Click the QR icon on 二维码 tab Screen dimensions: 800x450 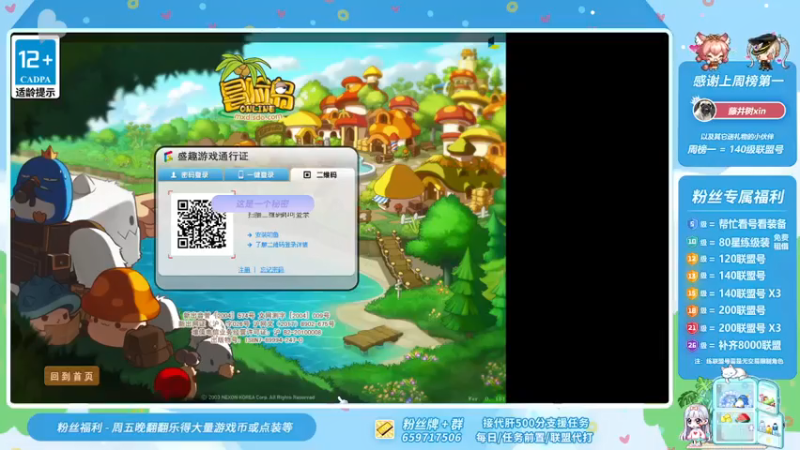click(307, 174)
